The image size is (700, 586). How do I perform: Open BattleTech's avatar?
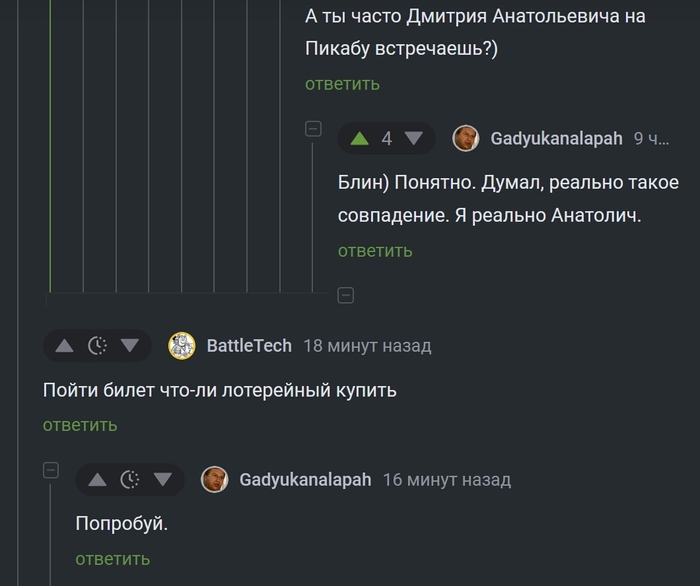click(x=182, y=346)
